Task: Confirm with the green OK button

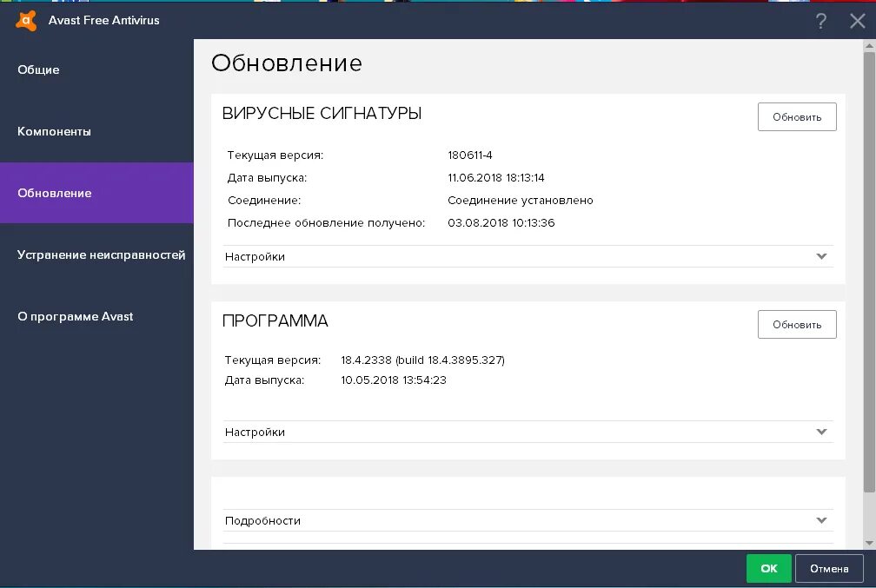Action: [769, 568]
